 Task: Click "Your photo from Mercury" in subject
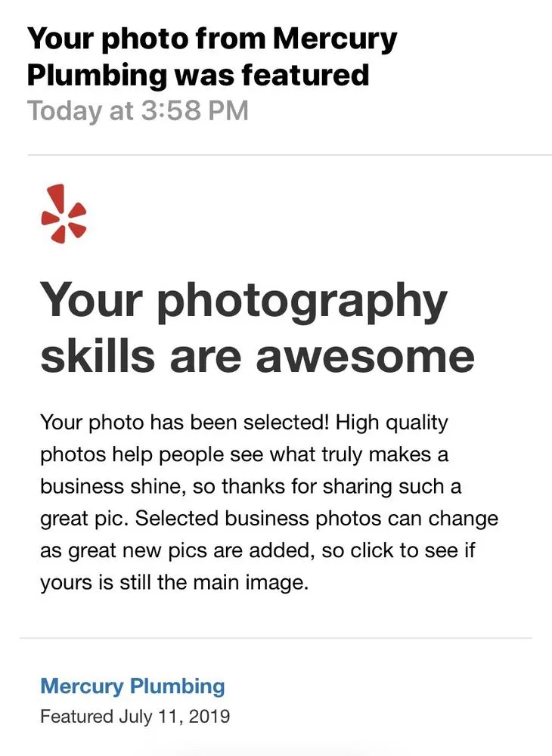[x=212, y=39]
